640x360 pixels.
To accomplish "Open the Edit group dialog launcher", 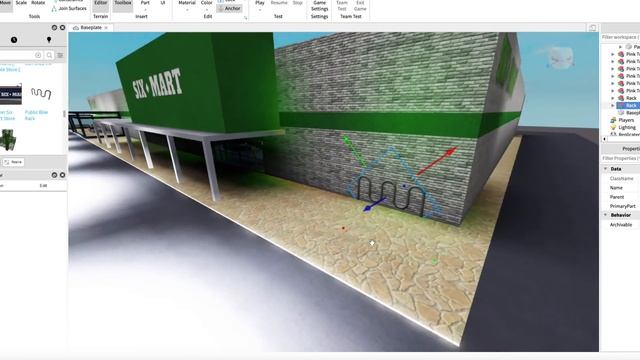I will [x=245, y=18].
